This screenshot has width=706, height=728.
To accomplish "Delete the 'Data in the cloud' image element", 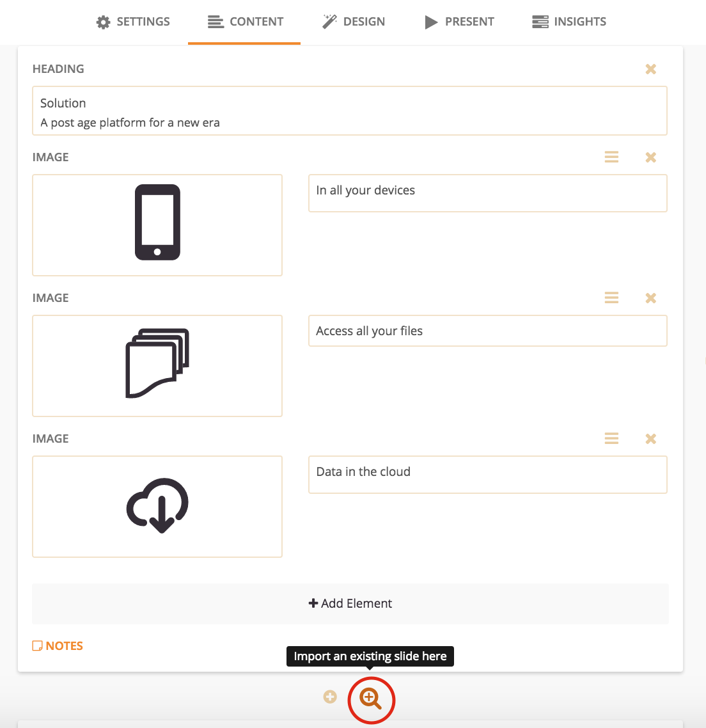I will click(651, 439).
